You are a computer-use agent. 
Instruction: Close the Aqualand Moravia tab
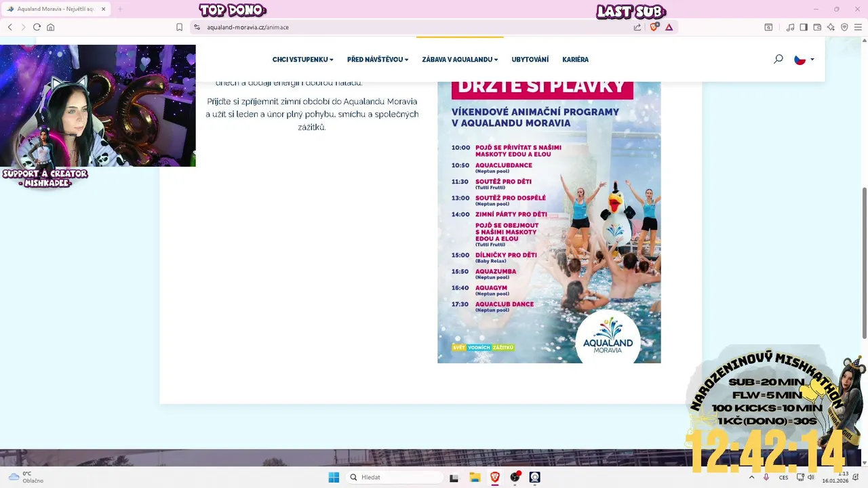(103, 9)
